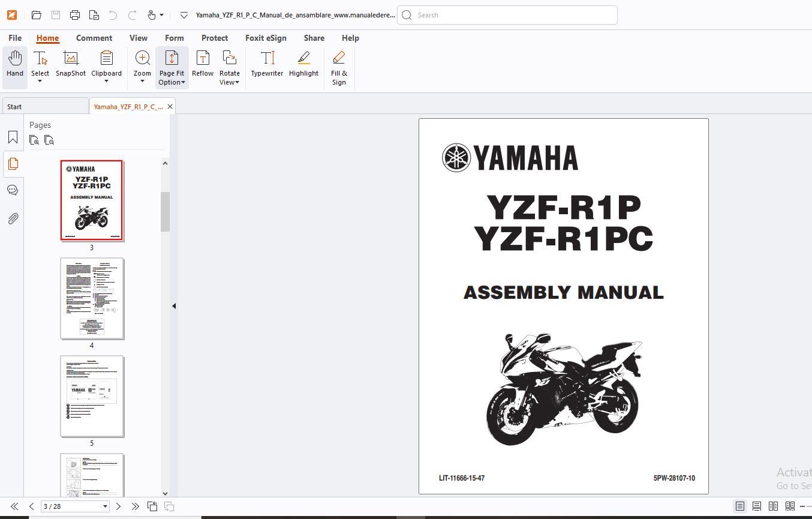Close the Yamaha_YZF_R1_P_C document tab
812x519 pixels.
170,106
